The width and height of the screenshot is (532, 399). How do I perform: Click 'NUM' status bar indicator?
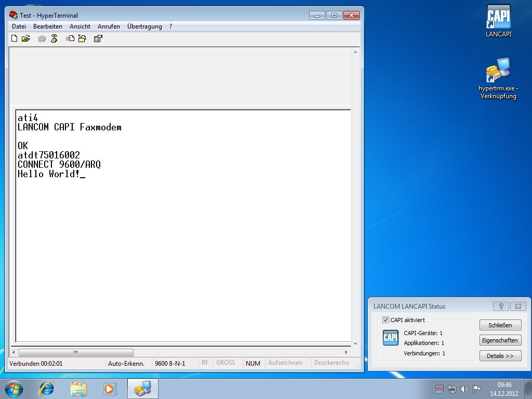253,363
